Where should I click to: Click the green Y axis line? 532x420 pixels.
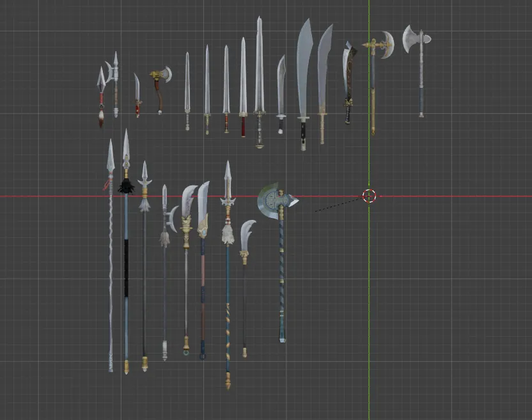369,288
